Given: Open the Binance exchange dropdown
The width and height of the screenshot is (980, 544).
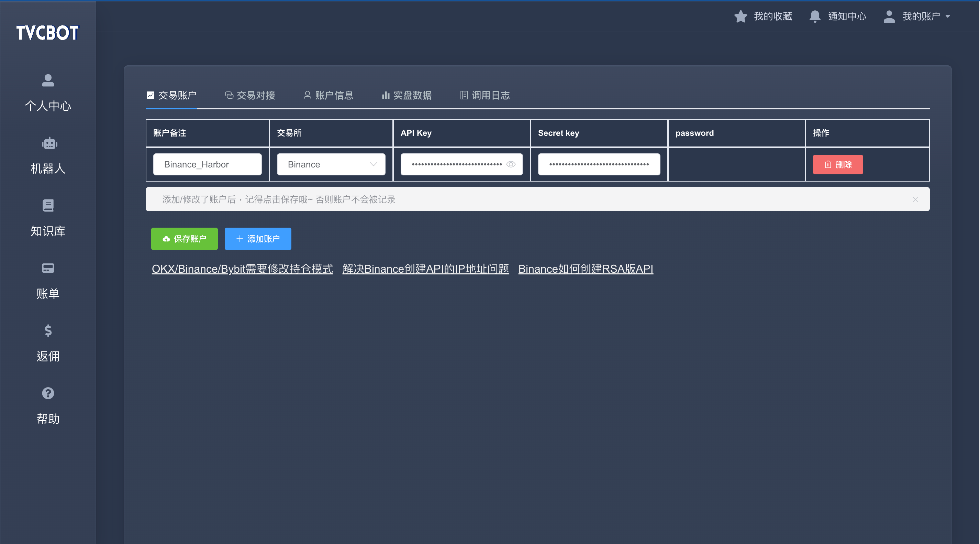Looking at the screenshot, I should [x=331, y=164].
